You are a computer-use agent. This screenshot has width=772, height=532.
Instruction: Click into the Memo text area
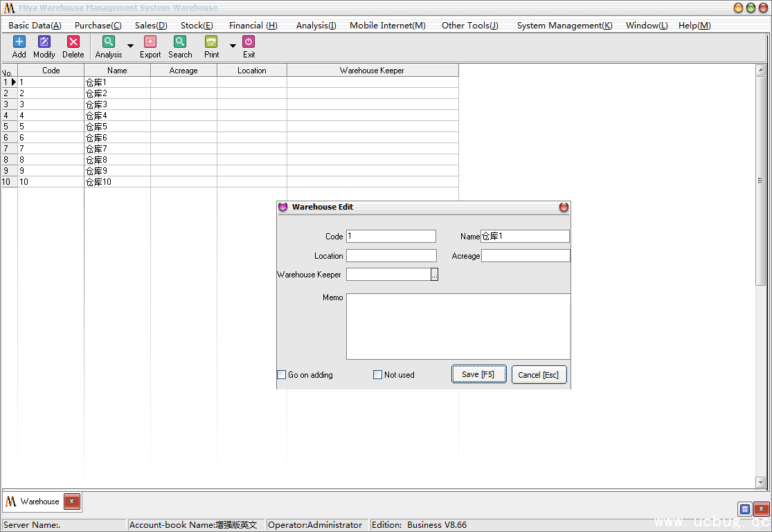458,327
